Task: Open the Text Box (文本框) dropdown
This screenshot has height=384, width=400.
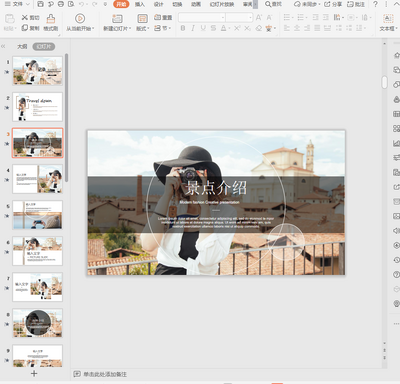Action: [388, 29]
